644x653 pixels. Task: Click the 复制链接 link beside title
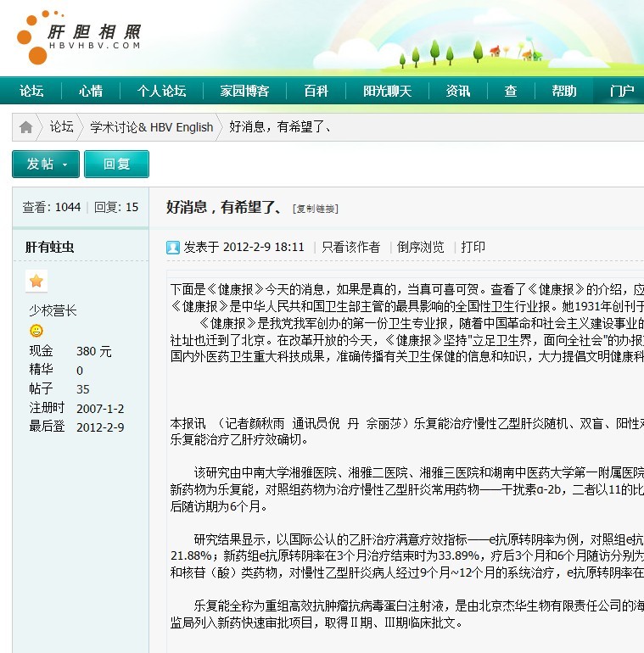click(x=315, y=209)
